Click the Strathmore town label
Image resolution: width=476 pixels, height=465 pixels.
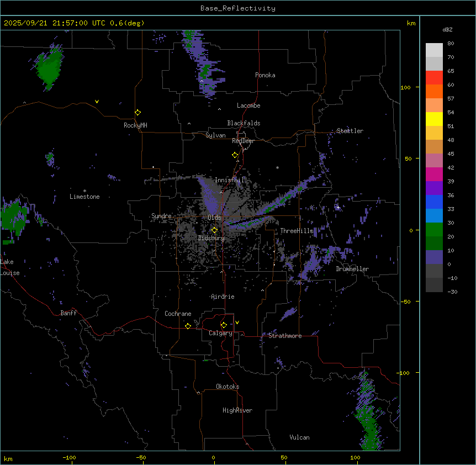point(285,336)
